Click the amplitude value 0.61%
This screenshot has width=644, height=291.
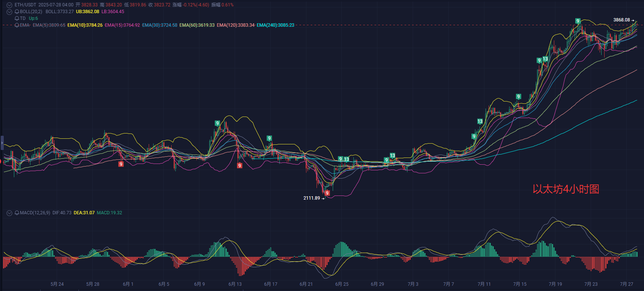[228, 5]
